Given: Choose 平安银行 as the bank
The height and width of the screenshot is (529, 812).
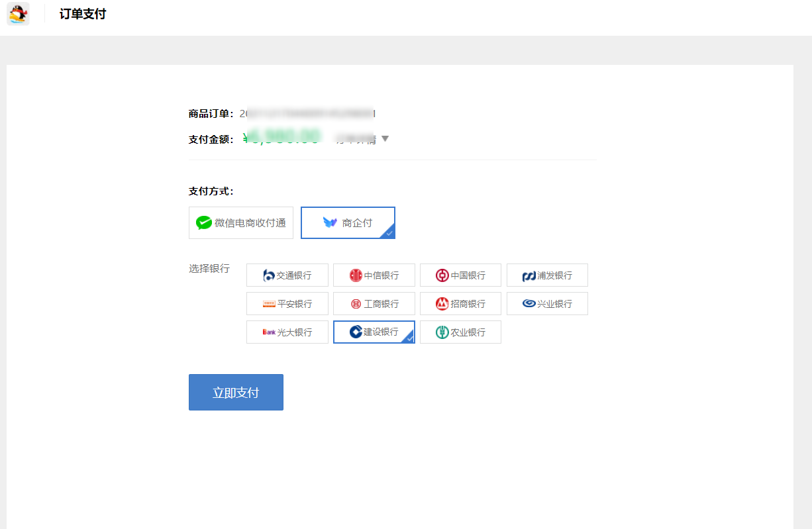Looking at the screenshot, I should pyautogui.click(x=287, y=304).
